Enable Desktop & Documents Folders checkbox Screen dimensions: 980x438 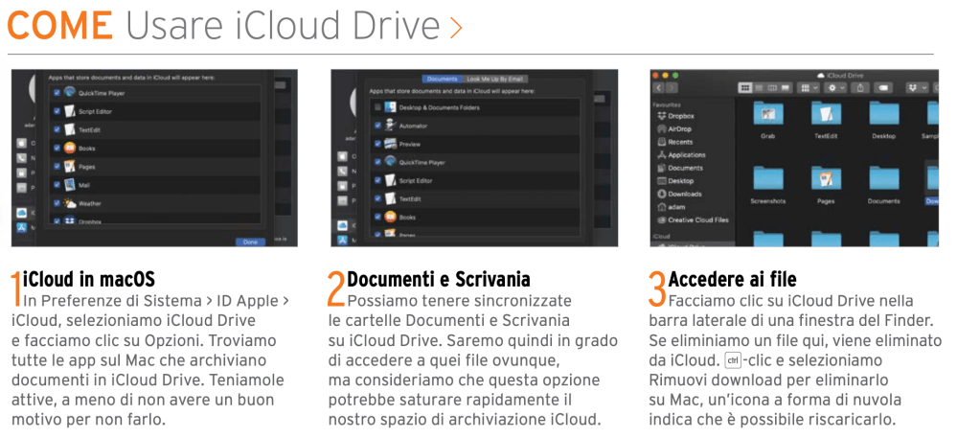coord(378,106)
